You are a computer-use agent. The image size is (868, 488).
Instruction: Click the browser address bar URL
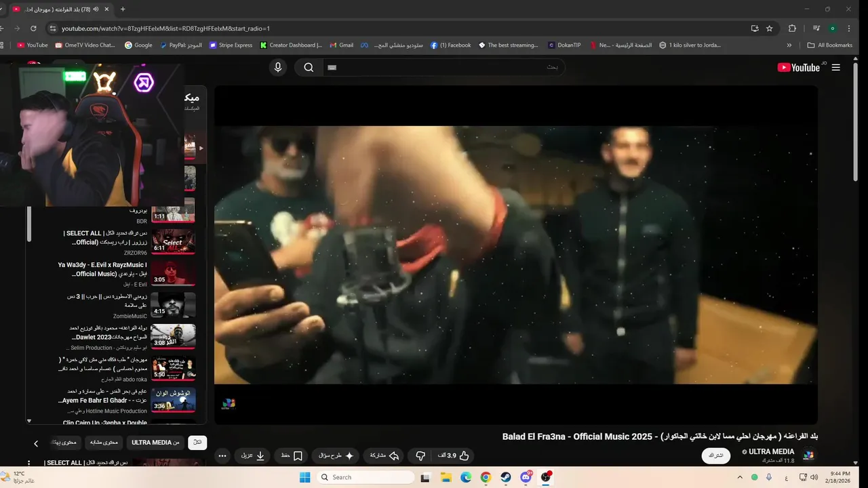pyautogui.click(x=165, y=28)
